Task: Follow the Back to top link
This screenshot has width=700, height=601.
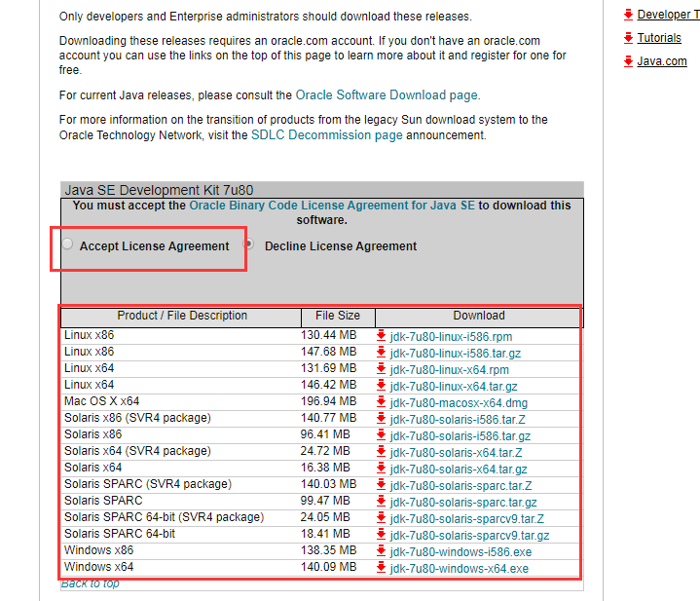Action: [91, 583]
